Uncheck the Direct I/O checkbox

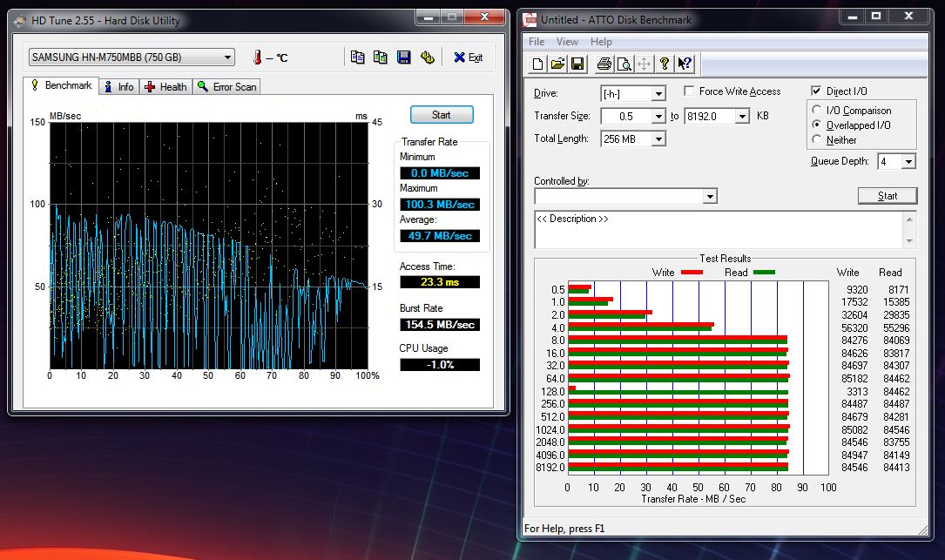816,91
